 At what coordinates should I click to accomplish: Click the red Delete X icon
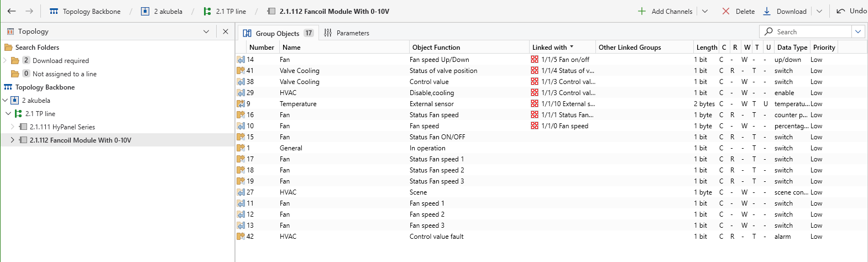[726, 11]
